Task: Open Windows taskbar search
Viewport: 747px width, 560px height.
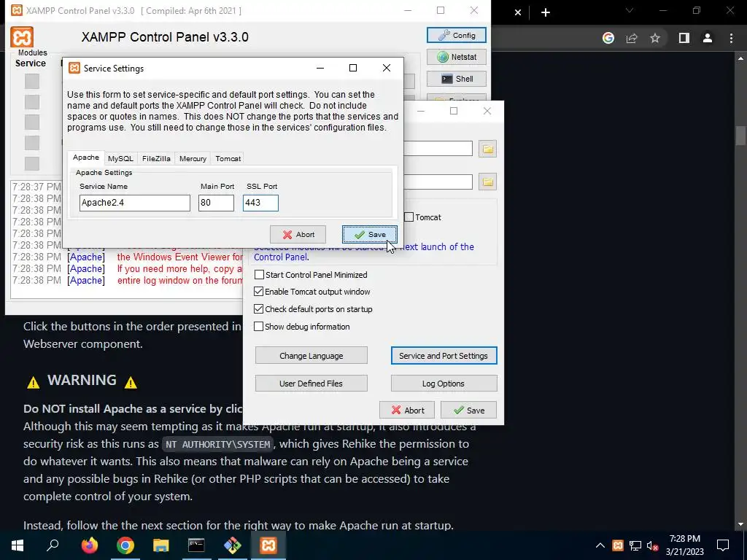Action: coord(53,545)
